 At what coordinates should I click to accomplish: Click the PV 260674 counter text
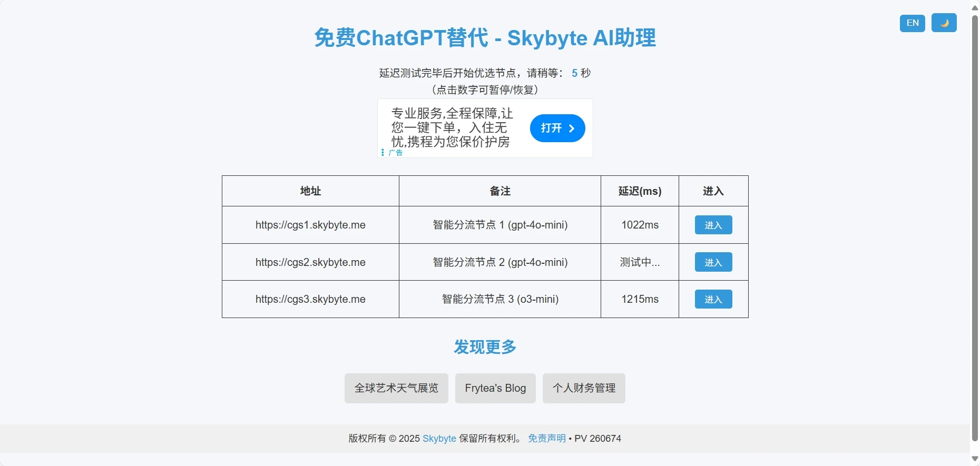[597, 439]
